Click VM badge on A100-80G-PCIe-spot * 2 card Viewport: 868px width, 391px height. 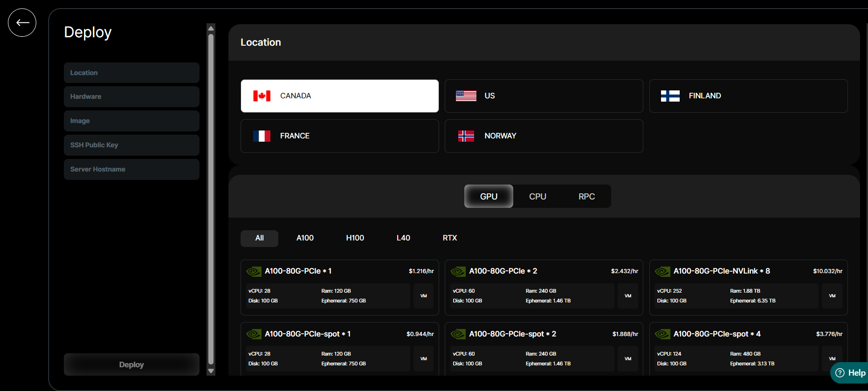point(628,359)
